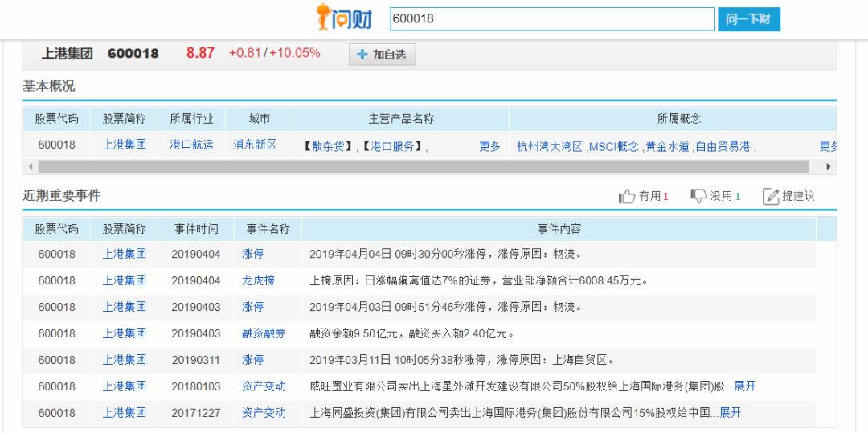Click the search input field with 600018
The height and width of the screenshot is (433, 868).
(552, 18)
